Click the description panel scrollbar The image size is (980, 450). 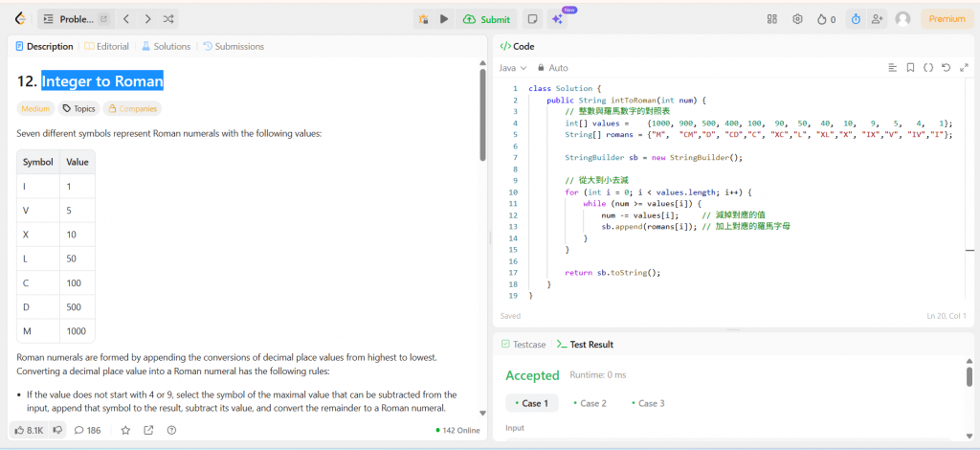tap(482, 114)
